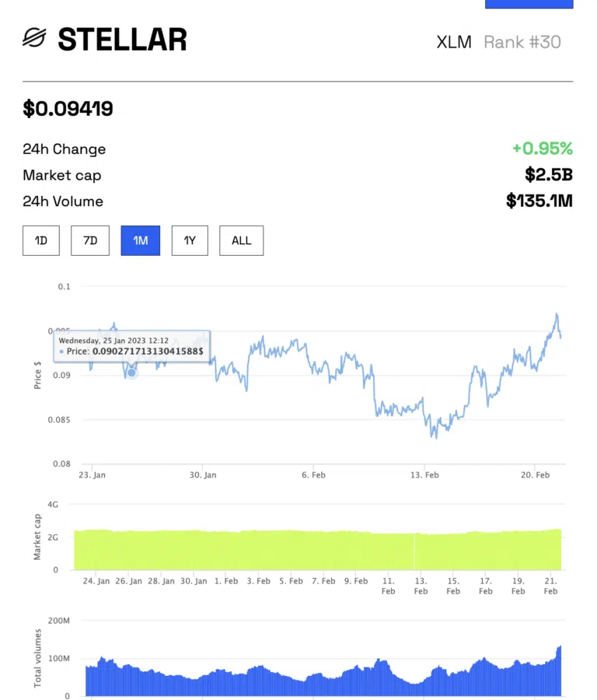The height and width of the screenshot is (700, 597).
Task: Click the price tooltip for 25 Jan 2023
Action: click(131, 345)
